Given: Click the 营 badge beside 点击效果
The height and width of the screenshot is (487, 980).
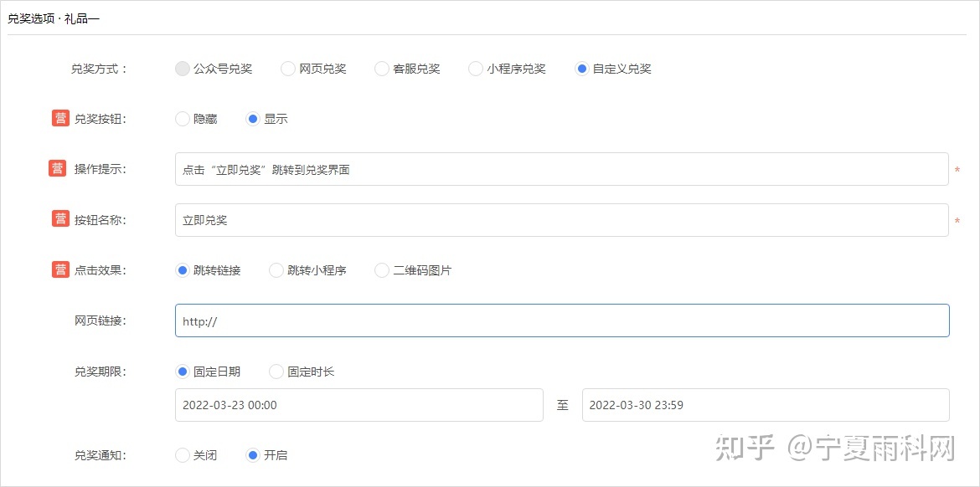Looking at the screenshot, I should 60,269.
